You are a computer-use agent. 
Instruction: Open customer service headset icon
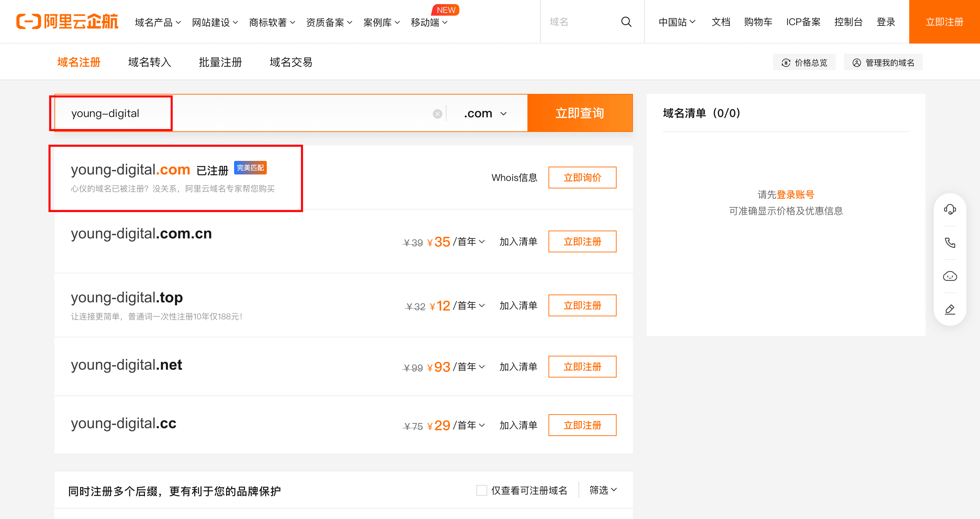[950, 209]
